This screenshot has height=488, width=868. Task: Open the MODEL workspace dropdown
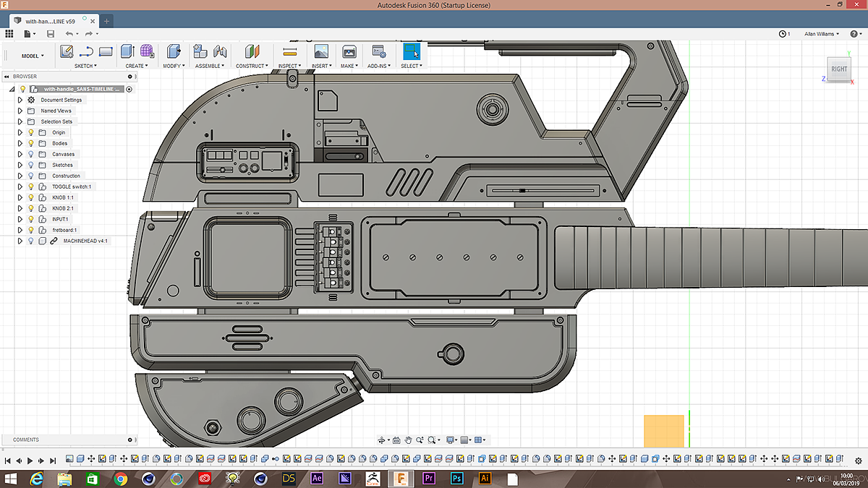33,56
